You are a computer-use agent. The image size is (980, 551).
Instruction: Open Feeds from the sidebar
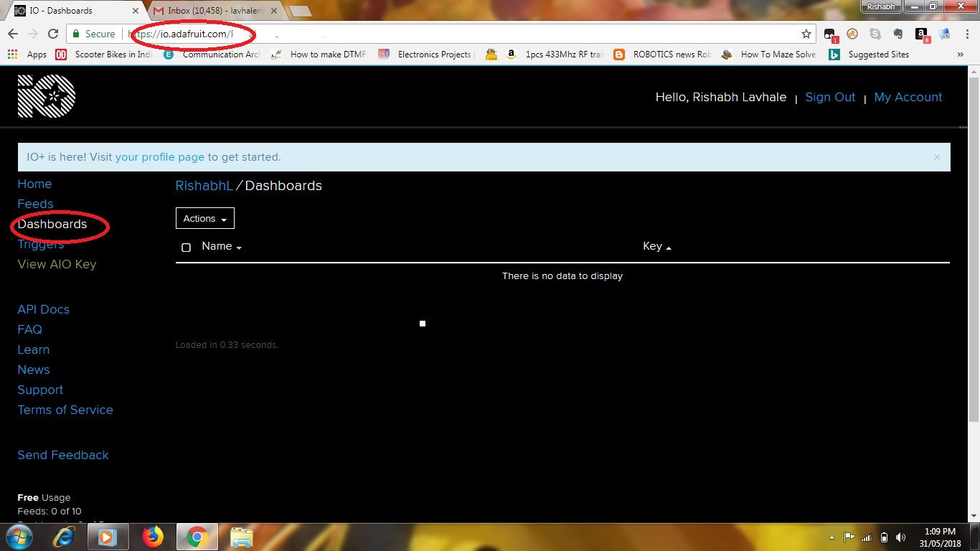(35, 204)
